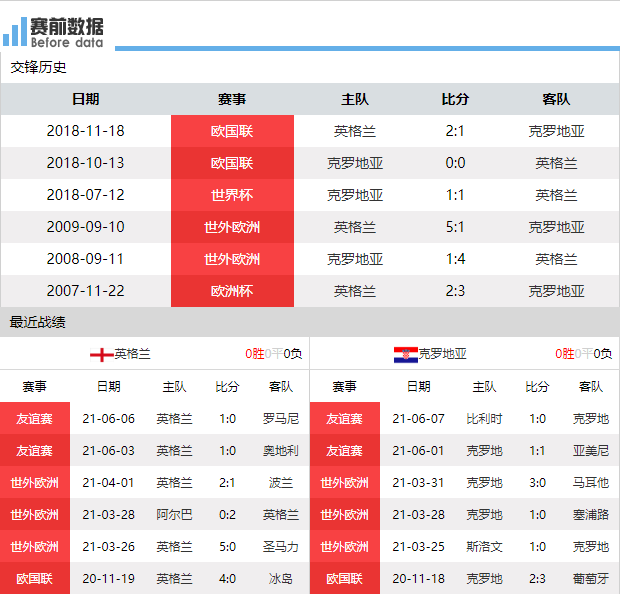620x594 pixels.
Task: Click the 奥地利 away team cell
Action: [281, 450]
